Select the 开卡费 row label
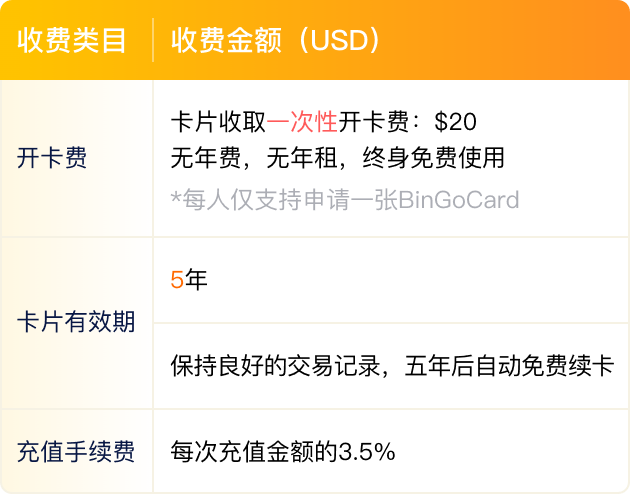The width and height of the screenshot is (630, 494). [51, 157]
